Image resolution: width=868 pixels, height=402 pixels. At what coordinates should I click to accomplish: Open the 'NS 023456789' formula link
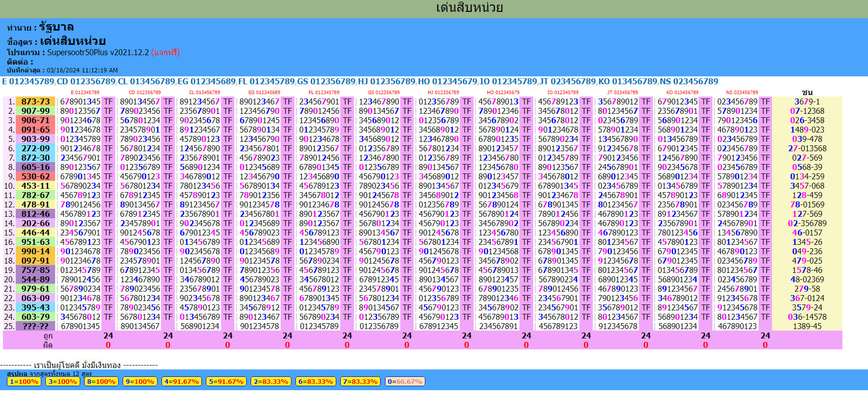[x=689, y=81]
